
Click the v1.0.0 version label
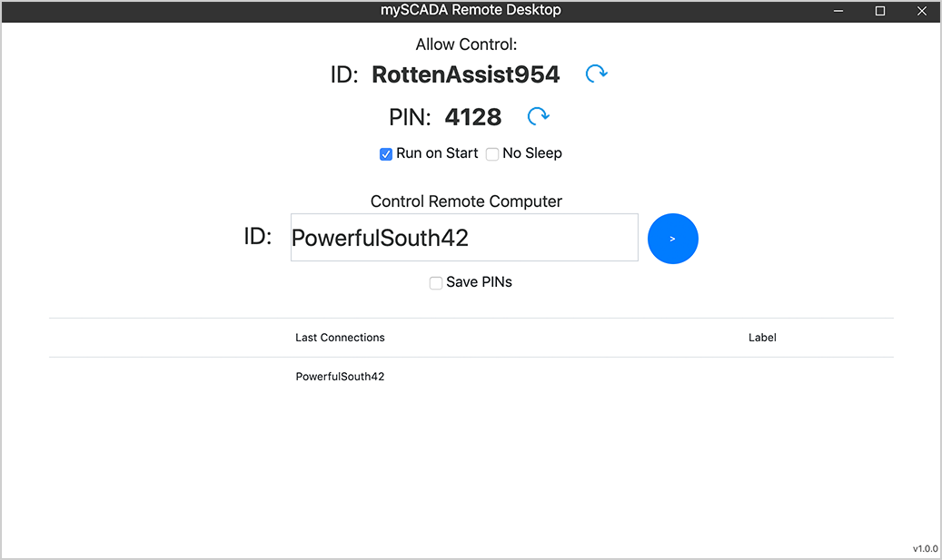tap(925, 548)
